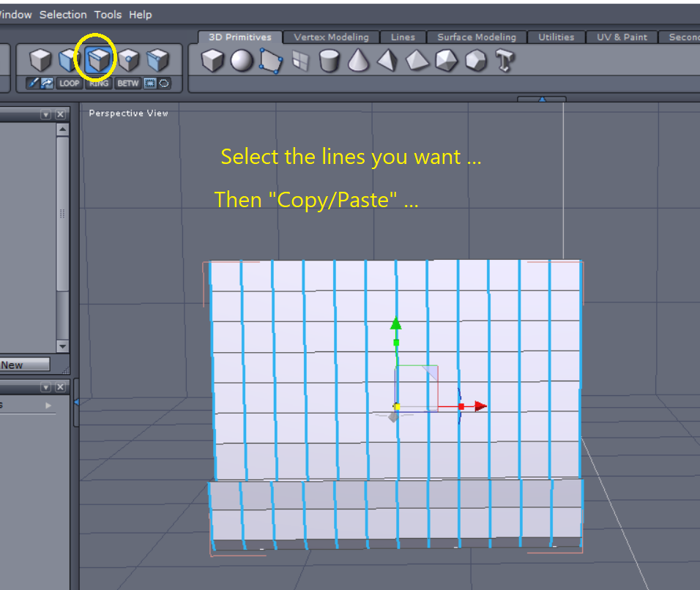Switch to Select Points mode
This screenshot has height=590, width=700.
pyautogui.click(x=129, y=60)
